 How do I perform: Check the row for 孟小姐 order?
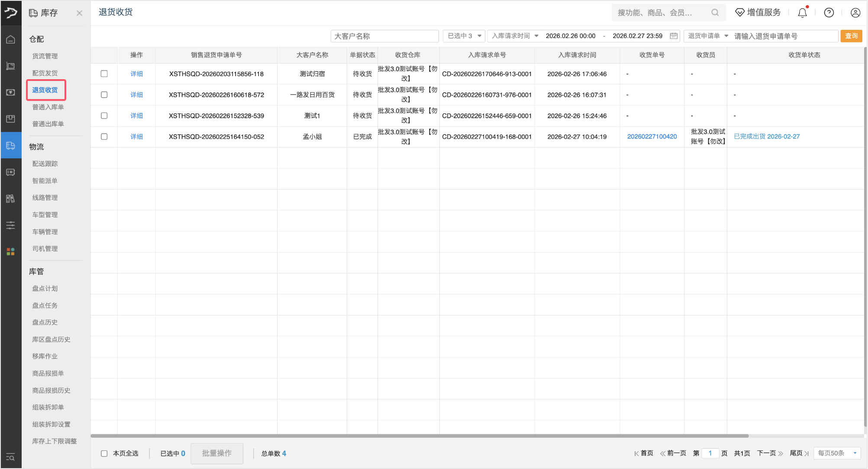(104, 137)
